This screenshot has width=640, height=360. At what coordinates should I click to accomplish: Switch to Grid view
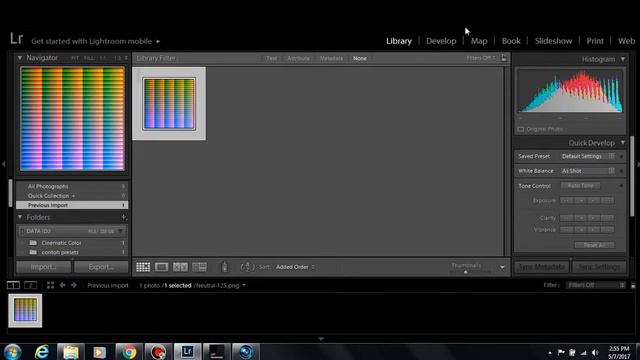click(x=143, y=267)
